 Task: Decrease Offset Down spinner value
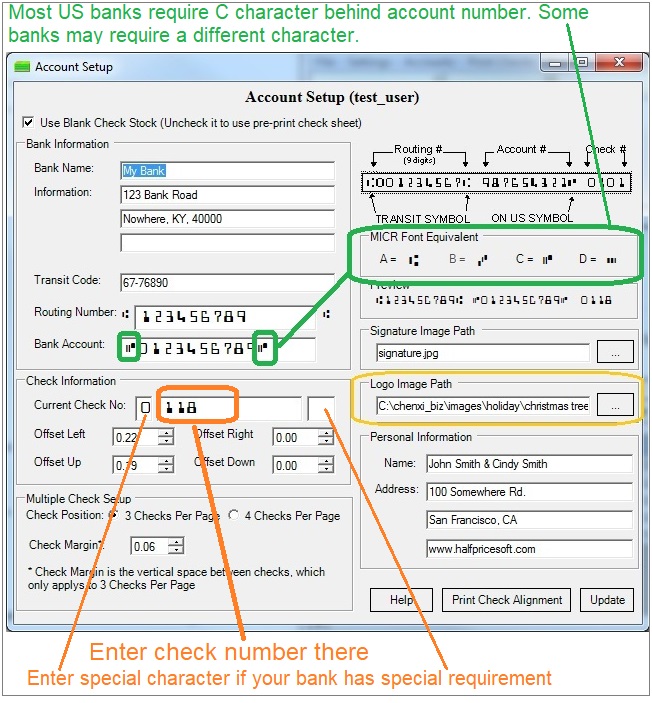point(325,470)
